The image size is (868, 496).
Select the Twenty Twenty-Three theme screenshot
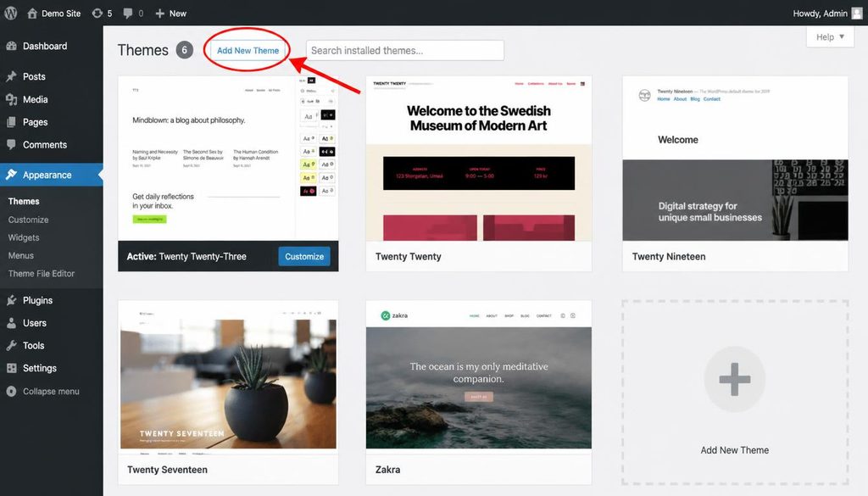[228, 159]
